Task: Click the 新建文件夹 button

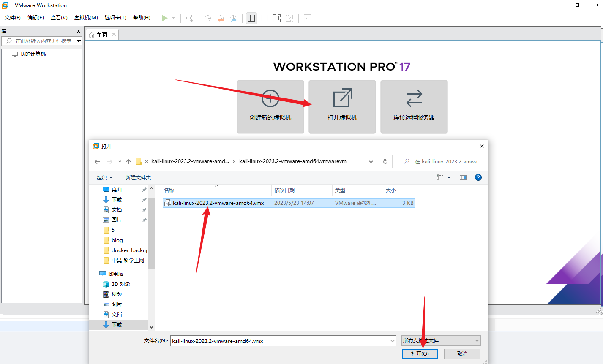Action: (138, 178)
